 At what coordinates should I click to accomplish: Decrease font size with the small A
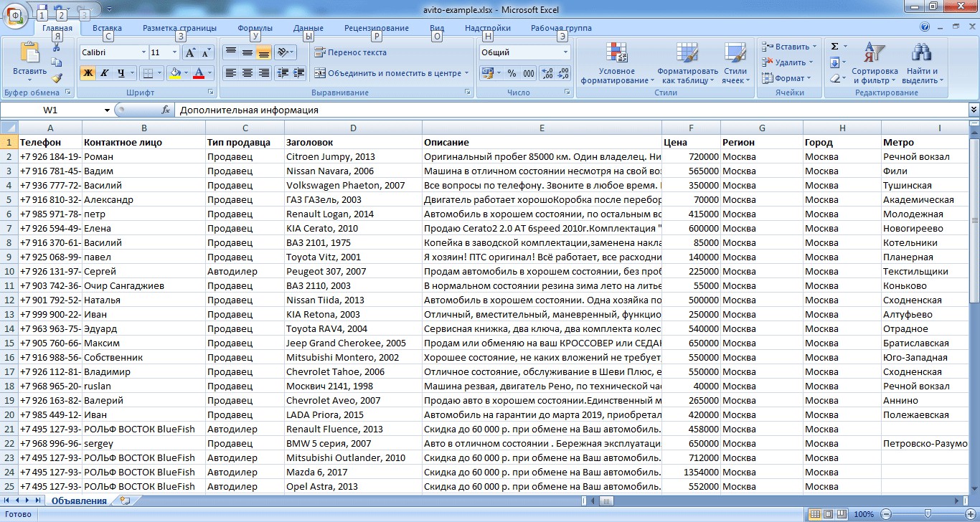tap(206, 52)
